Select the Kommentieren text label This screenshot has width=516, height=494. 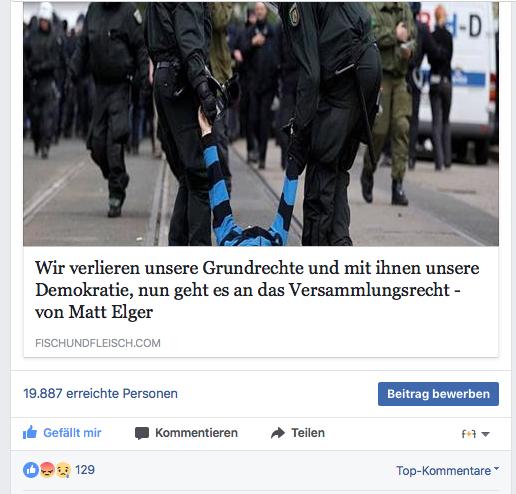coord(196,433)
